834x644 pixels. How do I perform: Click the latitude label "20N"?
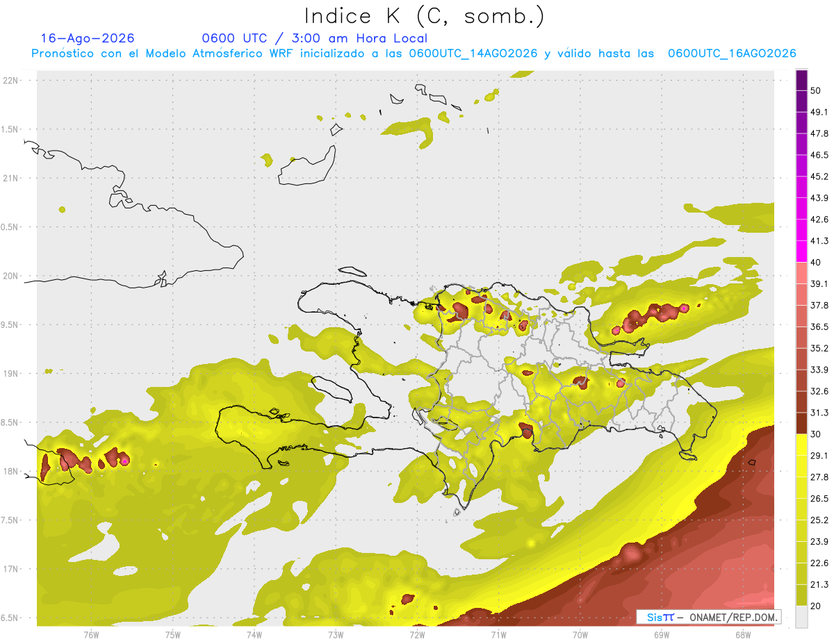point(11,276)
